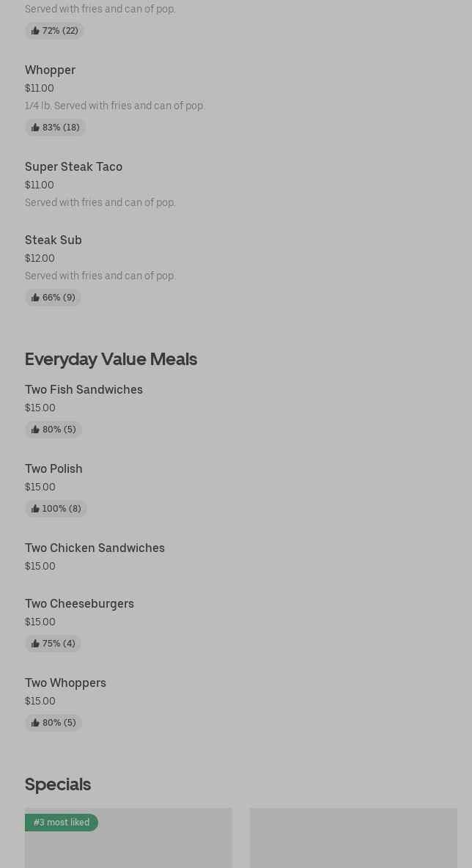Click the 100% (8) rating badge
472x868 pixels.
click(56, 509)
